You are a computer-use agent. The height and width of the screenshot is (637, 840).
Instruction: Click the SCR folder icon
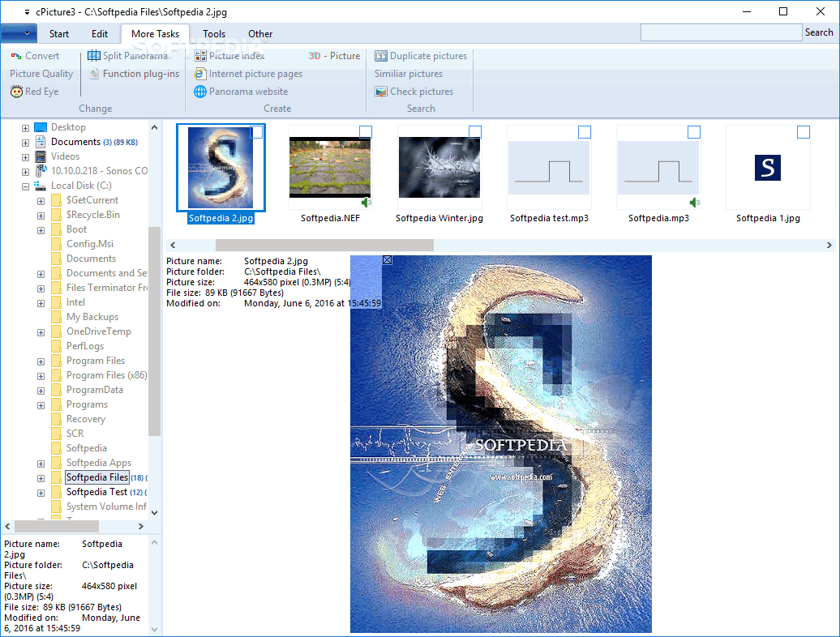pos(56,434)
